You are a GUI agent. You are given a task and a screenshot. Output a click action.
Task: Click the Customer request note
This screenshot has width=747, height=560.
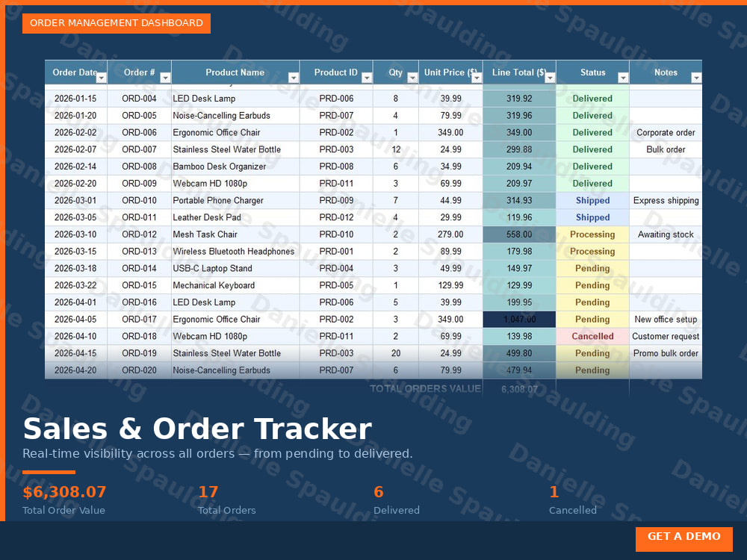[x=666, y=337]
